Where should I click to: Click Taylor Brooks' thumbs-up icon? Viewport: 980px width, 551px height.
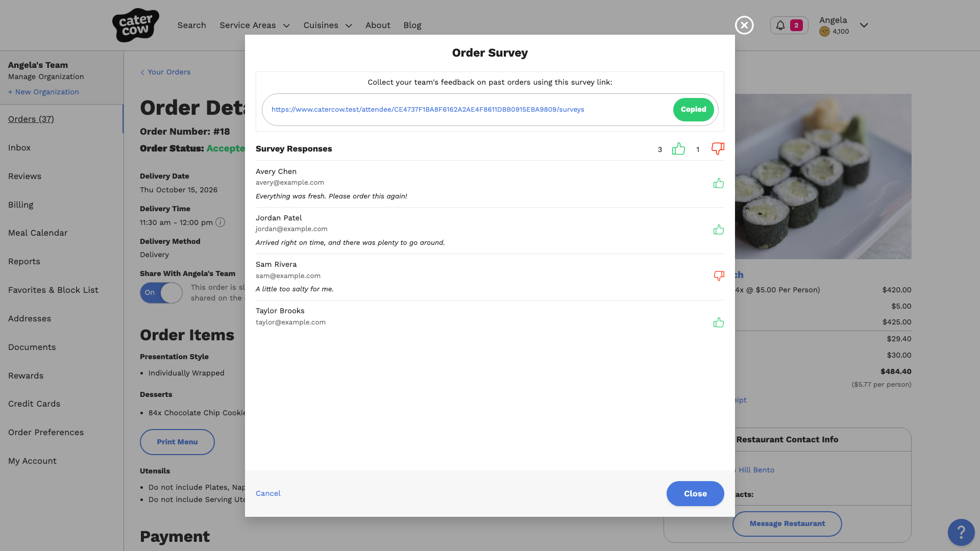click(719, 322)
